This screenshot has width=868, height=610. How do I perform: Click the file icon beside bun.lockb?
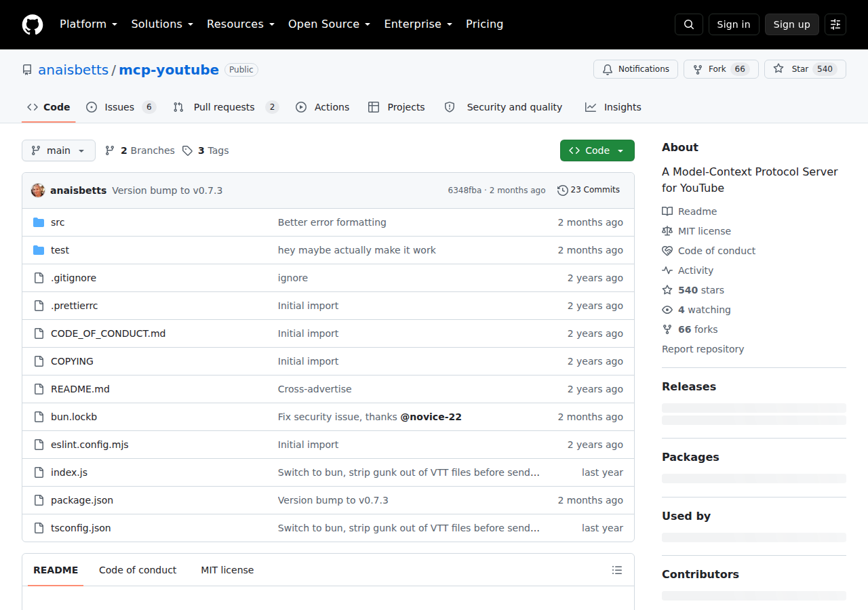[39, 417]
